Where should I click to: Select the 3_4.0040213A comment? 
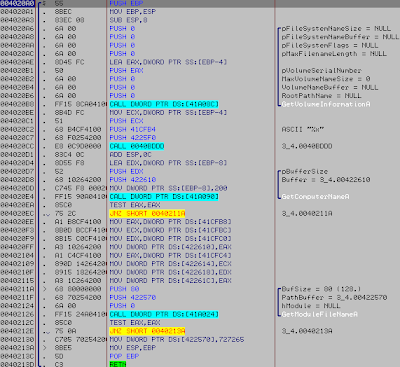(307, 331)
